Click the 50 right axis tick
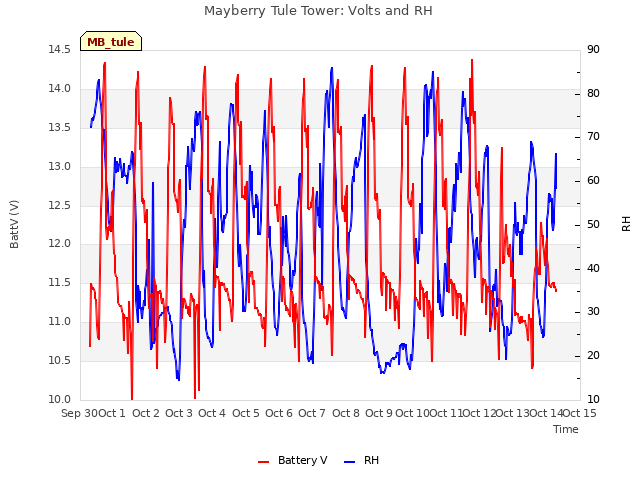Image resolution: width=640 pixels, height=480 pixels. coord(593,224)
